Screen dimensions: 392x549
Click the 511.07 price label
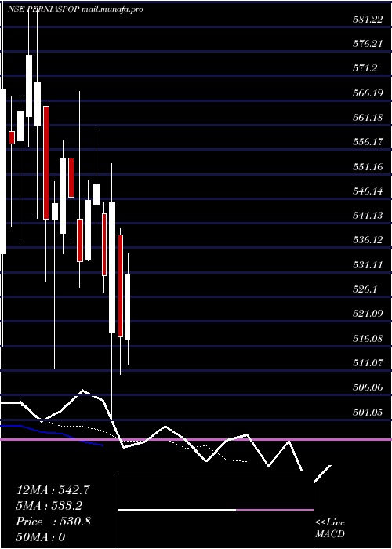(x=368, y=362)
